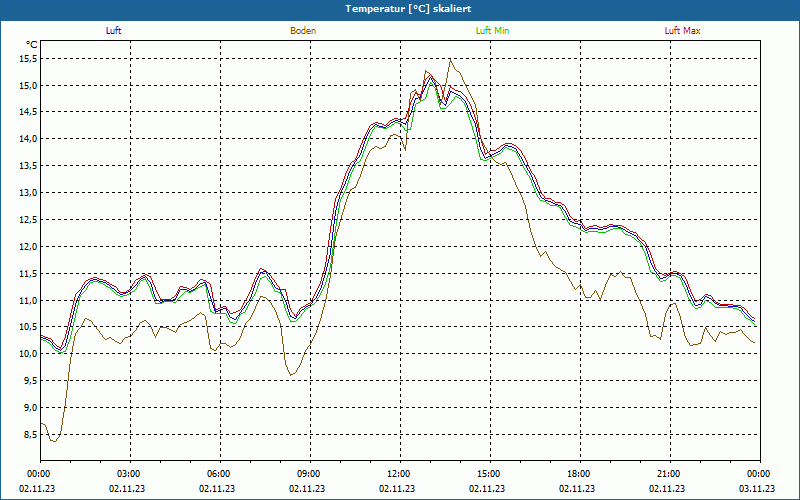The width and height of the screenshot is (800, 500).
Task: Click the 21:00 time axis label
Action: pyautogui.click(x=670, y=474)
